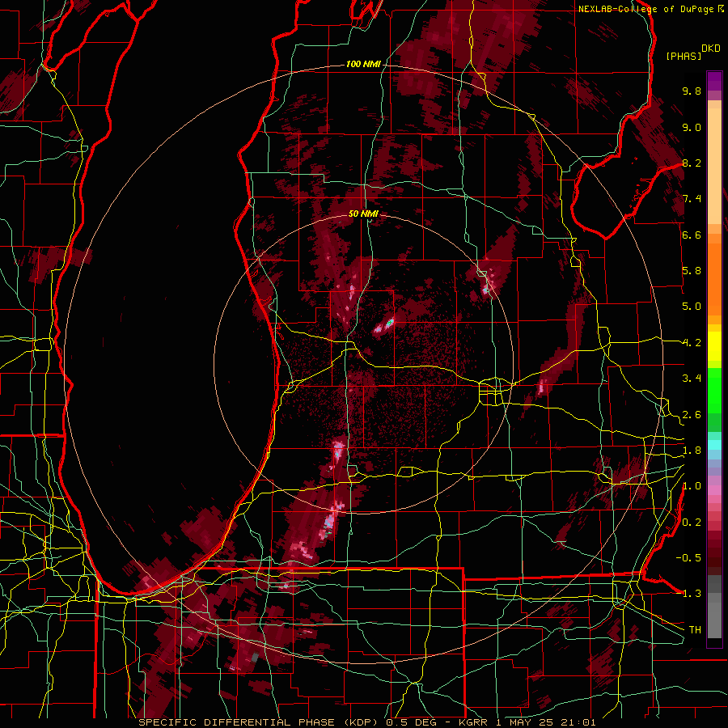Click the 8.2 value on the scale
728x728 pixels.
[x=692, y=163]
